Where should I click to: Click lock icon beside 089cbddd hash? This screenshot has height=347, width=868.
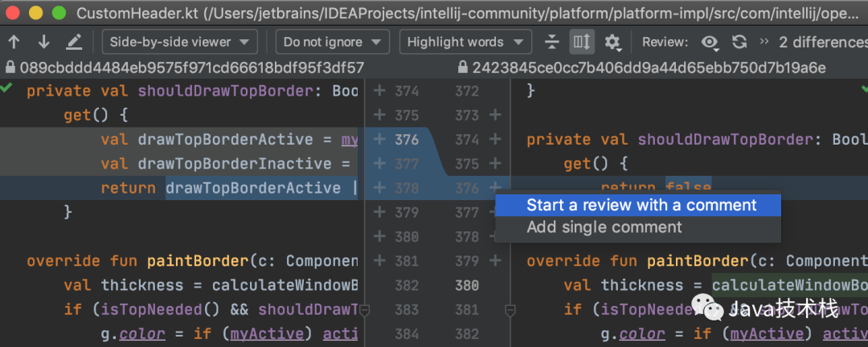point(10,68)
